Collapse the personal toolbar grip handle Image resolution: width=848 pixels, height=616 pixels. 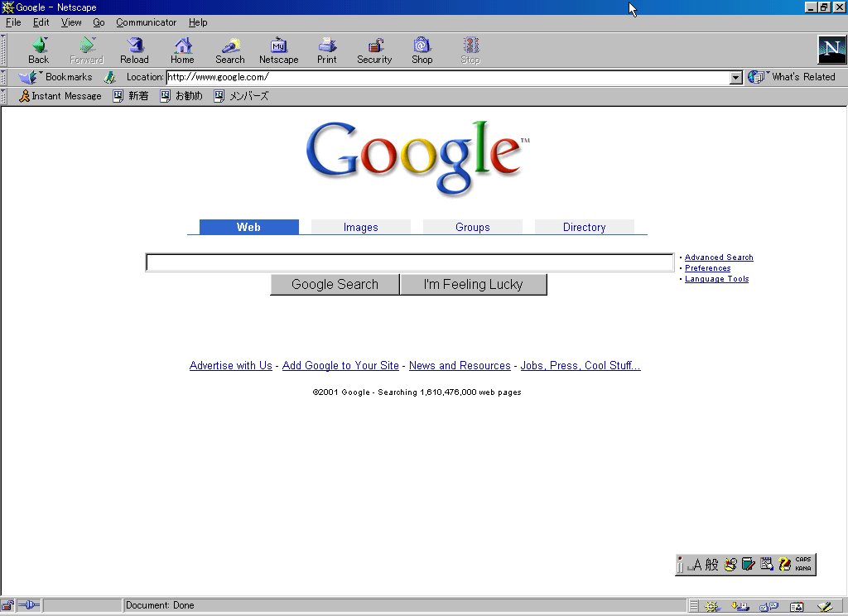pos(3,96)
